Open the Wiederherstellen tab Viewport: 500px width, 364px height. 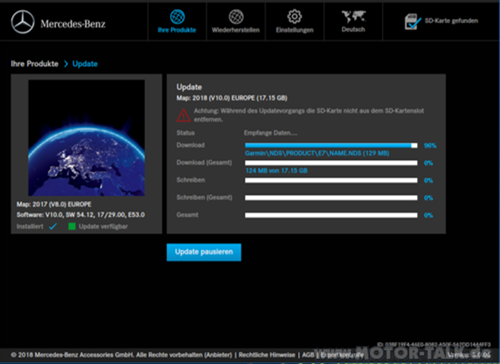(236, 22)
